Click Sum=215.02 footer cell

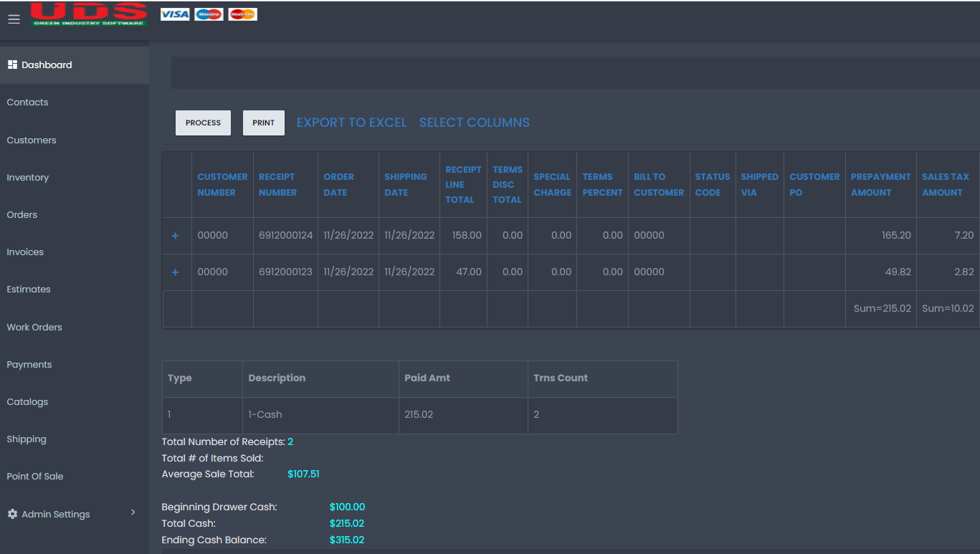(881, 309)
